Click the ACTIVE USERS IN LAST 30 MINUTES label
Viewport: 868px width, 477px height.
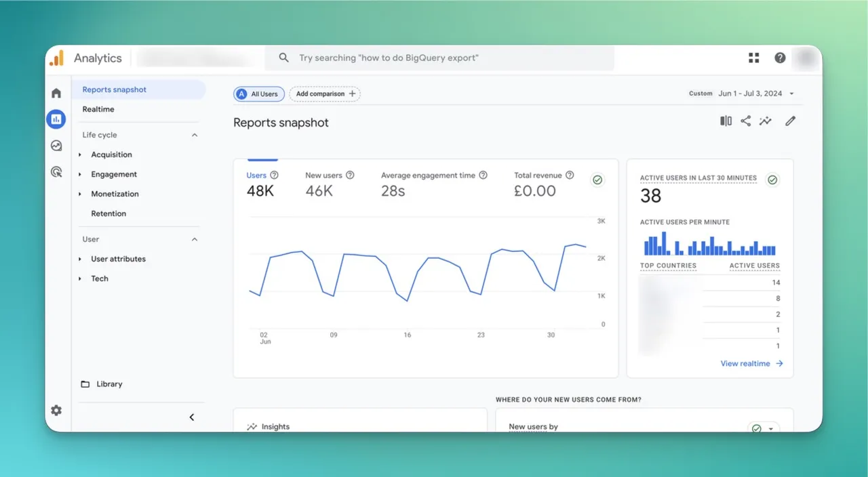click(698, 178)
